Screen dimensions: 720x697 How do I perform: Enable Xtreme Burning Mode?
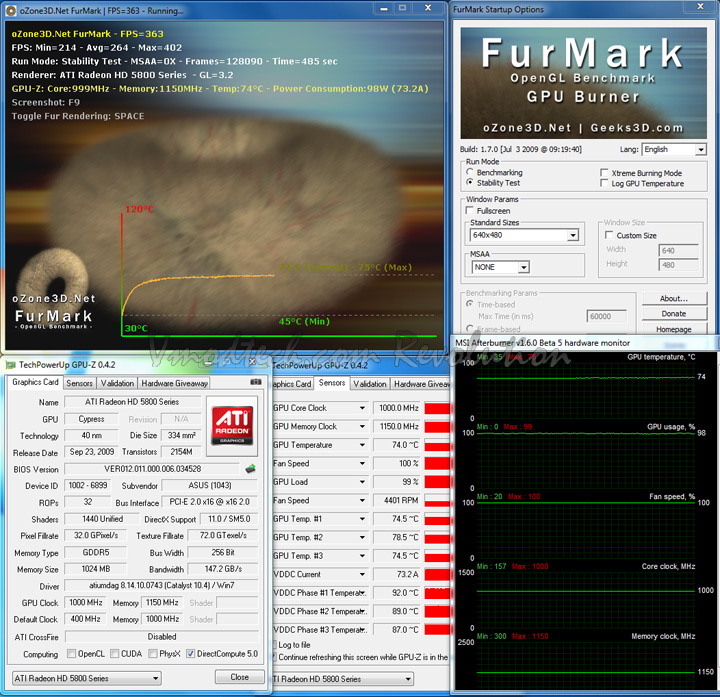(604, 173)
